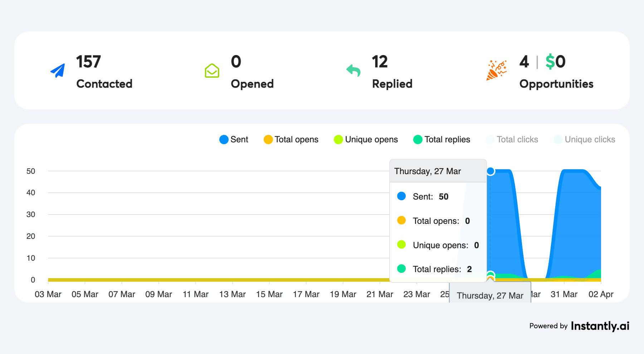644x354 pixels.
Task: Click the 12 Replied stat
Action: click(380, 62)
